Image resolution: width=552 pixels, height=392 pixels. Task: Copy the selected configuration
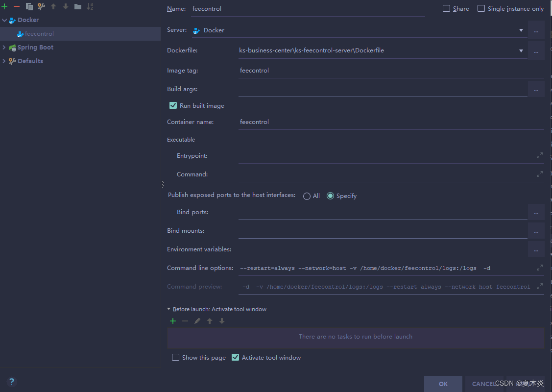29,6
